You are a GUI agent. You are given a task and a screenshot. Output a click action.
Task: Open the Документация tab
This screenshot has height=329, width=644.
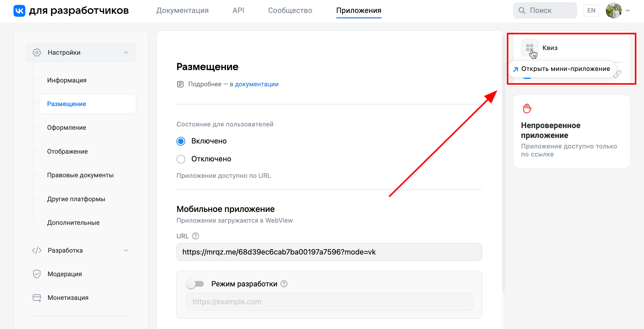click(182, 11)
